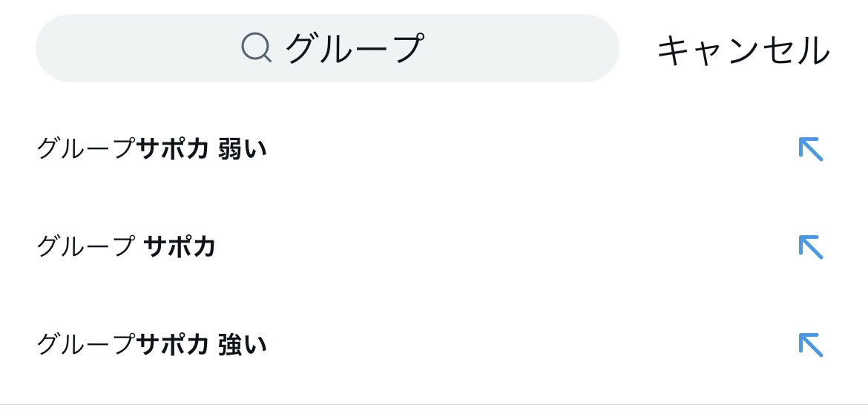Click the blank area of the 弱い suggestion row
The image size is (868, 411).
[519, 149]
